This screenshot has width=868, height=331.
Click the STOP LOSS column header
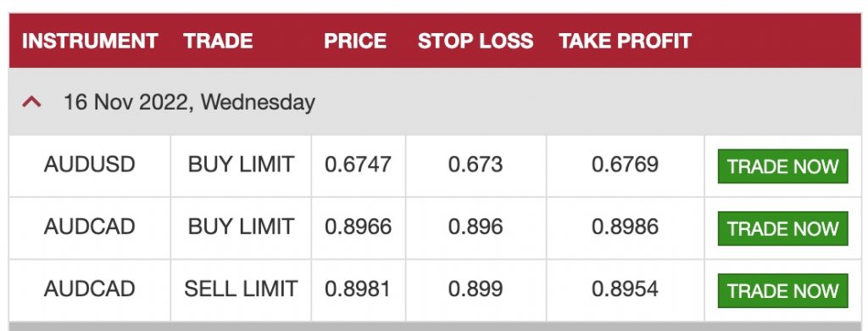[476, 41]
